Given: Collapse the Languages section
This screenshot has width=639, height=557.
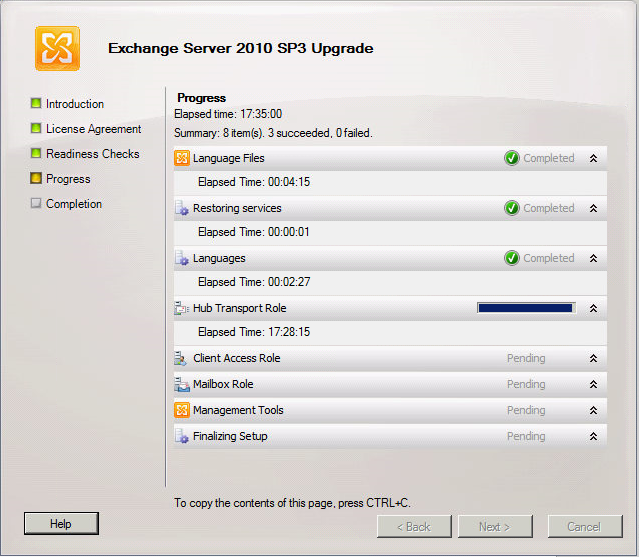Looking at the screenshot, I should point(593,259).
